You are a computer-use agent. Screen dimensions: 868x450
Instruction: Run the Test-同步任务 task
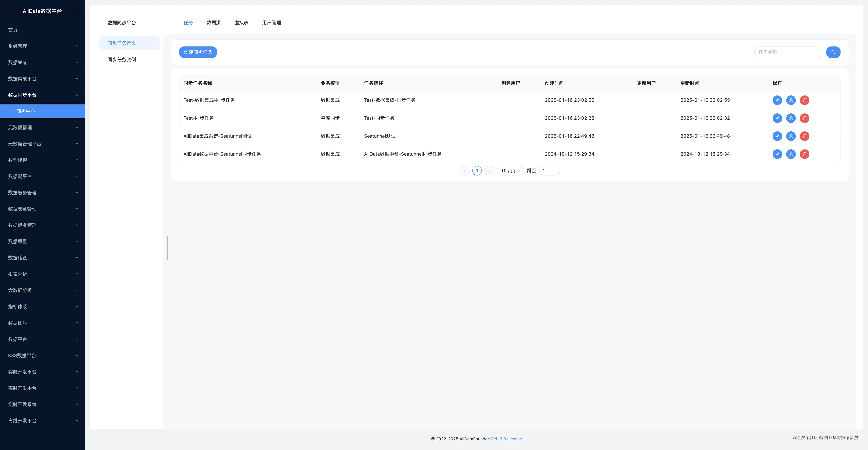coord(790,118)
